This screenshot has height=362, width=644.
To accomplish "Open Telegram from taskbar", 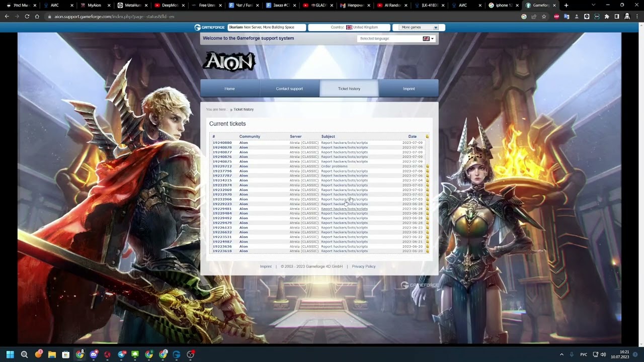I will tap(121, 354).
